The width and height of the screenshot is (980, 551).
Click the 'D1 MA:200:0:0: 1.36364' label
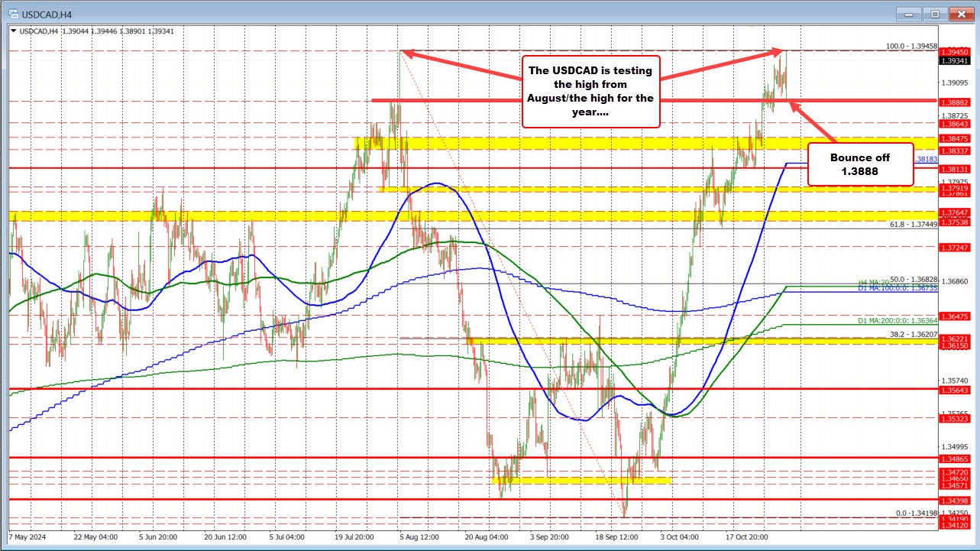(x=896, y=320)
